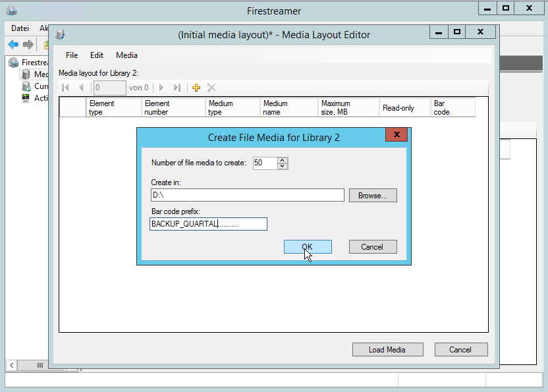Viewport: 548px width, 392px height.
Task: Click the Load Media button
Action: [x=387, y=350]
